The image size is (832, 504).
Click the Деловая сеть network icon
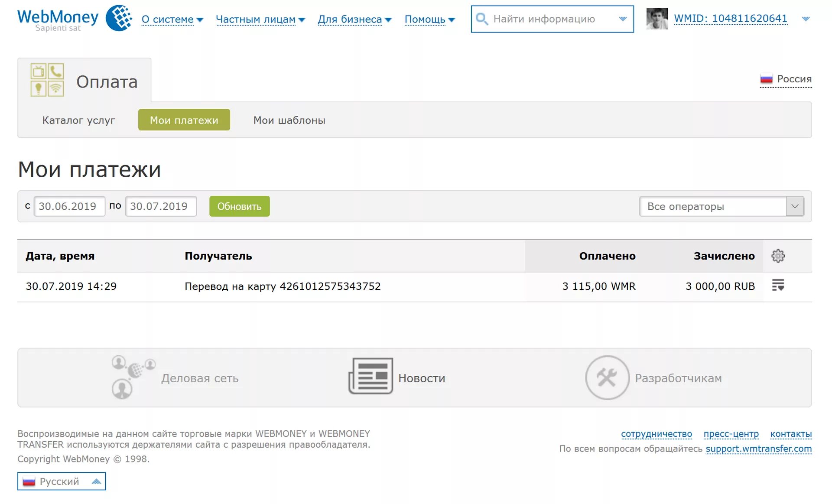click(133, 377)
